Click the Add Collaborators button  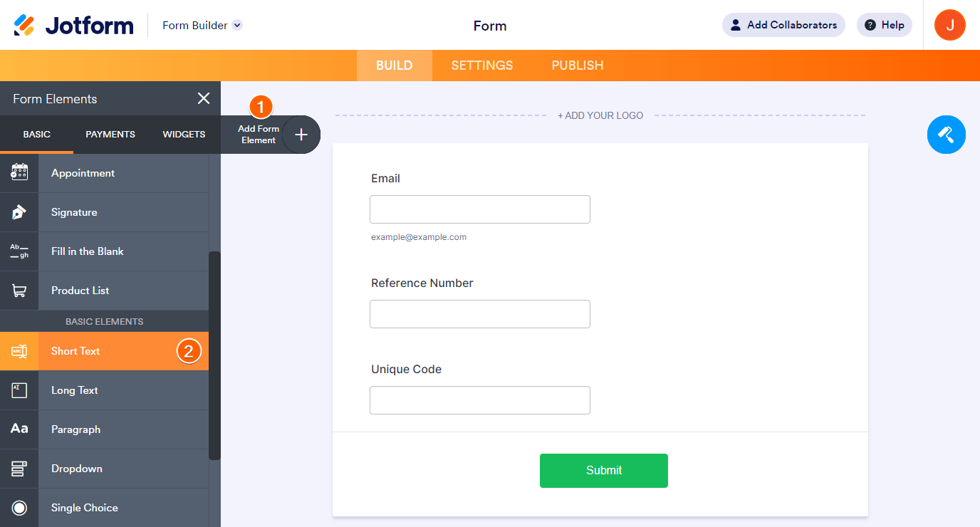pyautogui.click(x=783, y=25)
